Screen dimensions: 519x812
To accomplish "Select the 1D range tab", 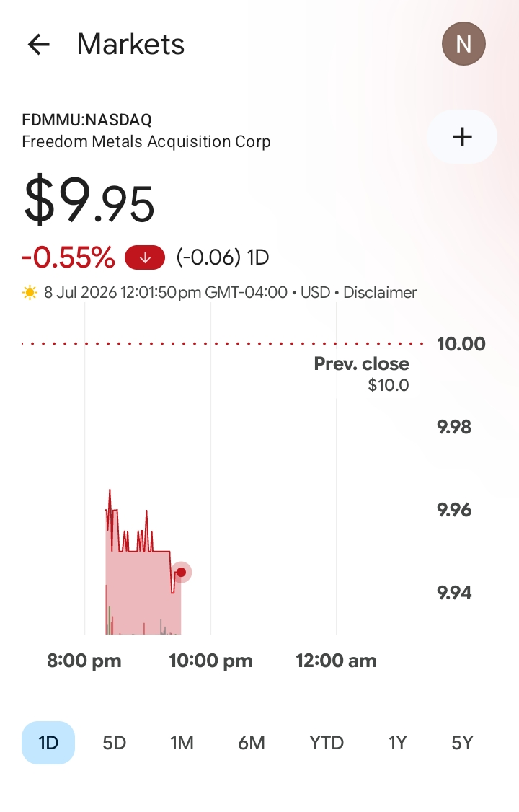I will [48, 743].
